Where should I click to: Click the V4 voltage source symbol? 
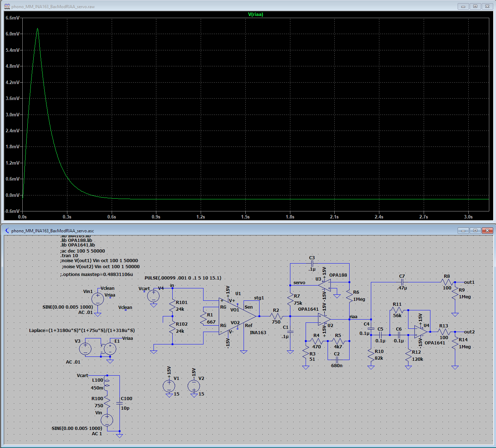[154, 296]
